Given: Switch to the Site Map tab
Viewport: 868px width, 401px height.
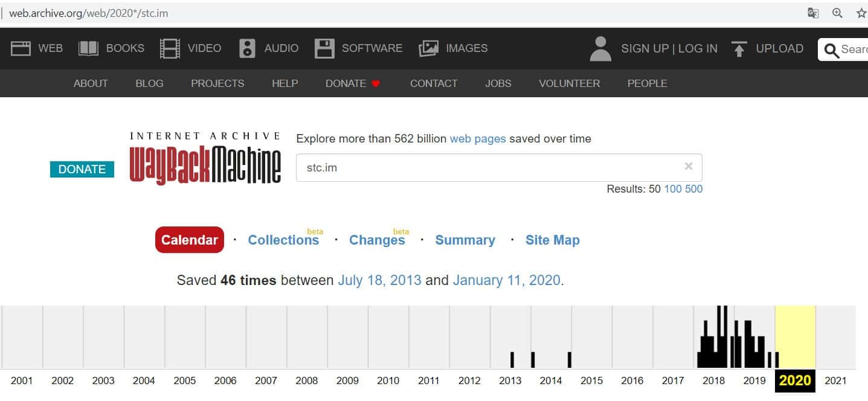Looking at the screenshot, I should [553, 240].
